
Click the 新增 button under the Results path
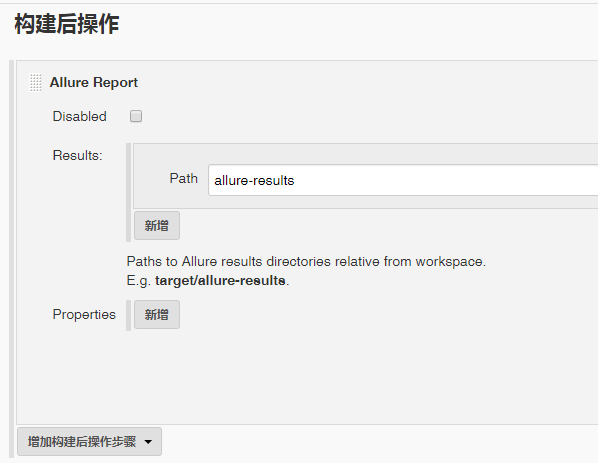(x=157, y=225)
